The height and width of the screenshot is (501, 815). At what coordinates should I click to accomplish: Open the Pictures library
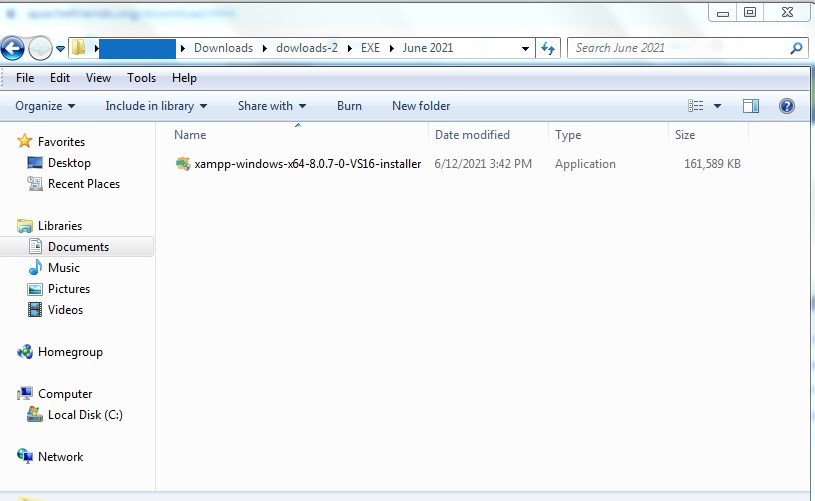point(69,288)
